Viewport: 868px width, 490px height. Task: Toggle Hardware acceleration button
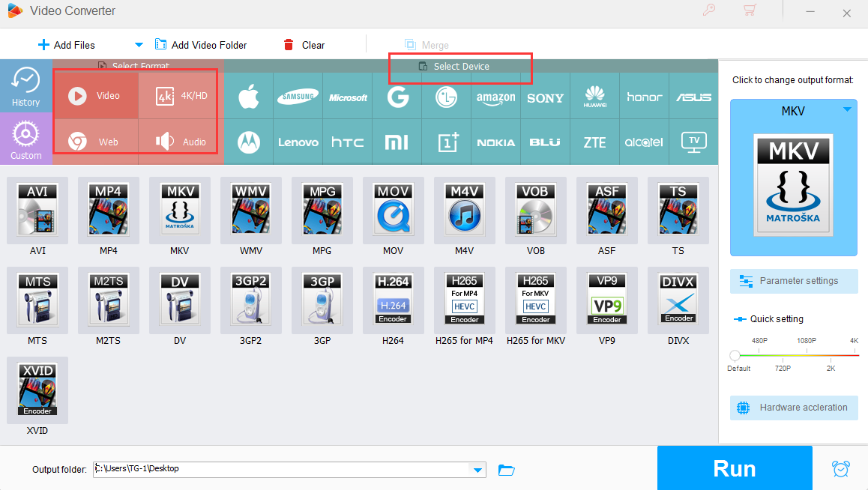tap(794, 408)
